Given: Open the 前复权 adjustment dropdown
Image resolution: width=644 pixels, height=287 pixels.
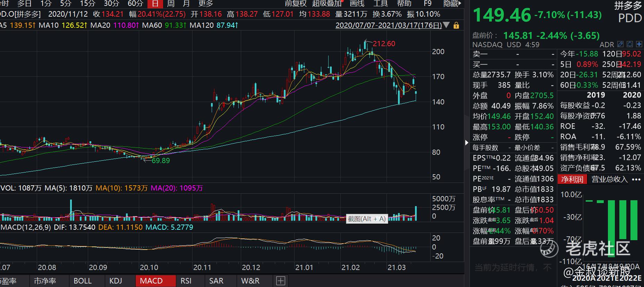Looking at the screenshot, I should tap(296, 3).
